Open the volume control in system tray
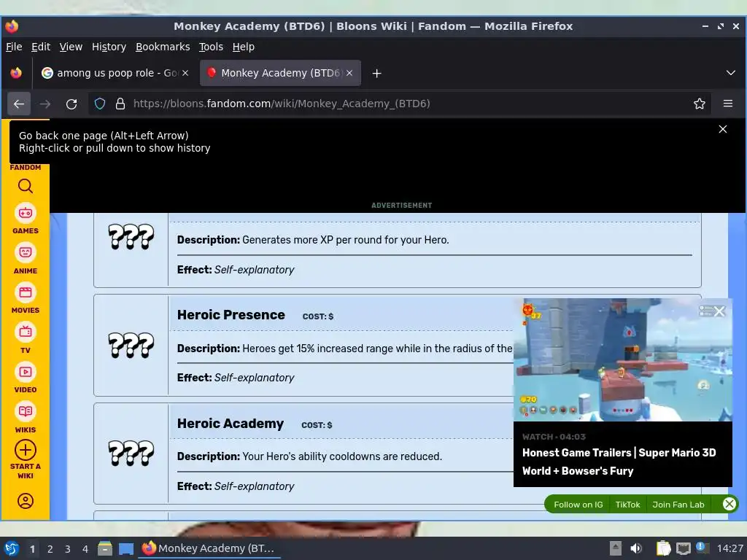The width and height of the screenshot is (747, 560). (636, 548)
